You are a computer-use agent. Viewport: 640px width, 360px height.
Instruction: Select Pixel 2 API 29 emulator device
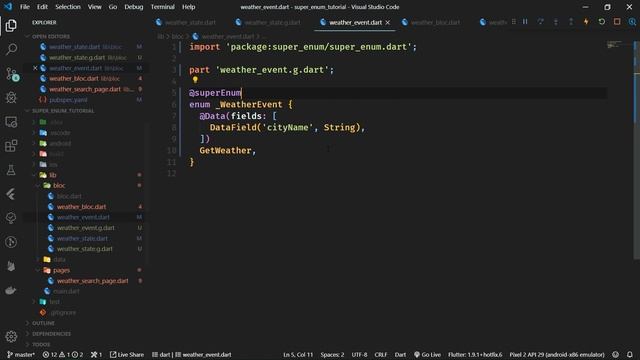[x=557, y=354]
